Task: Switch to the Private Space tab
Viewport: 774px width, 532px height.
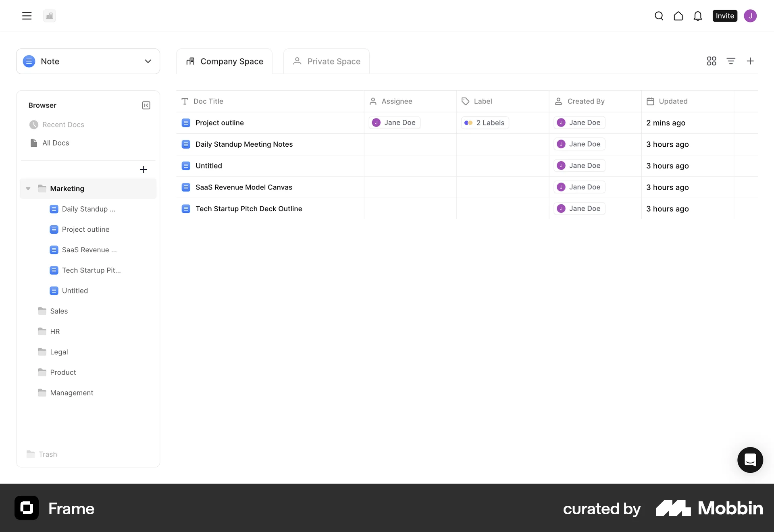Action: tap(334, 61)
